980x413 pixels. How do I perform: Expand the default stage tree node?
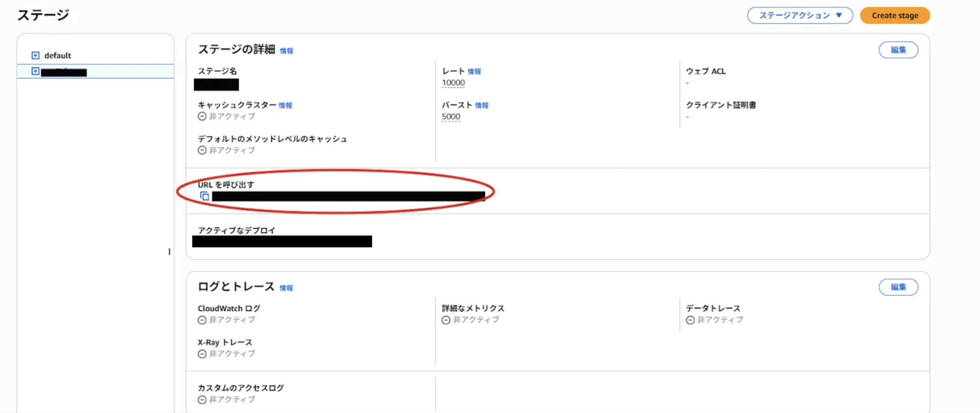pos(35,56)
